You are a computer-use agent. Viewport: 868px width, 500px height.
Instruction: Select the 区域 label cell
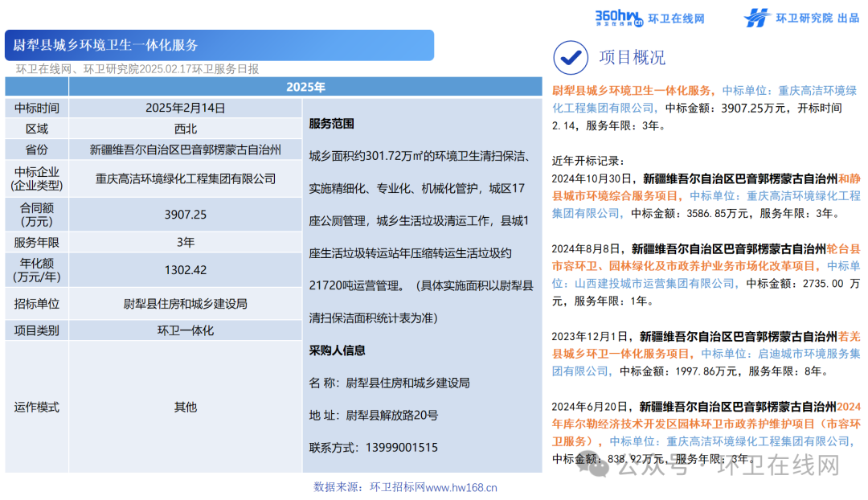(36, 129)
